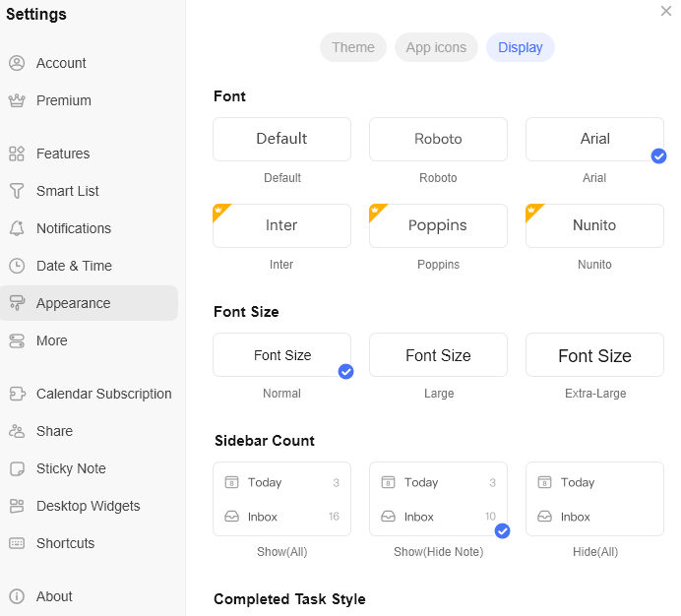
Task: Open Features via its grid icon
Action: point(17,154)
